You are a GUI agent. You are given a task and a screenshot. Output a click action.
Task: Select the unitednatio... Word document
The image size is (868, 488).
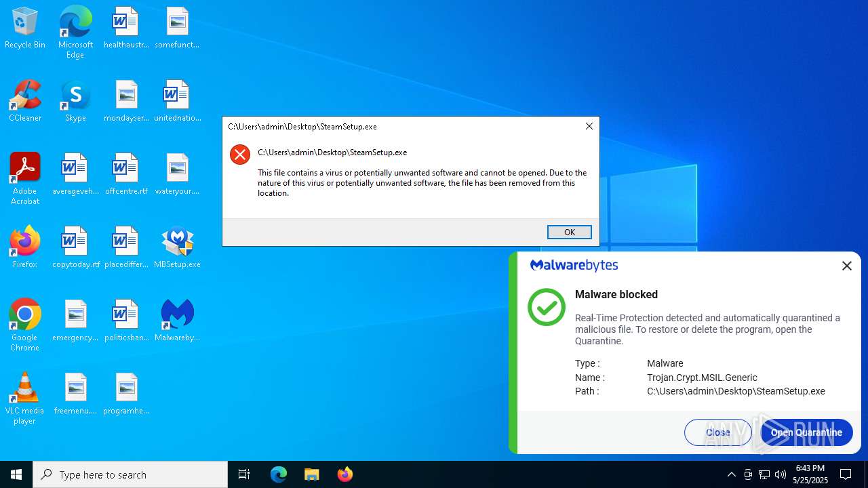pos(177,100)
